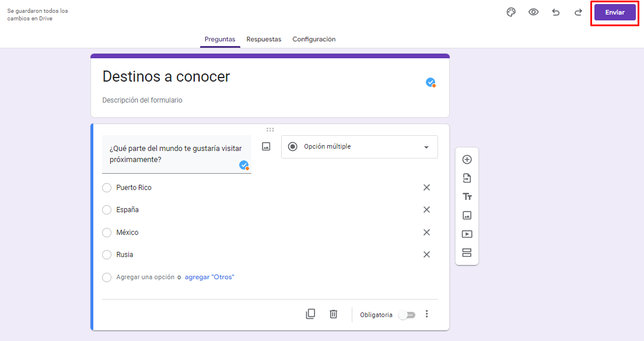Select the Puerto Rico radio option
Viewport: 644px width, 341px height.
(x=107, y=188)
